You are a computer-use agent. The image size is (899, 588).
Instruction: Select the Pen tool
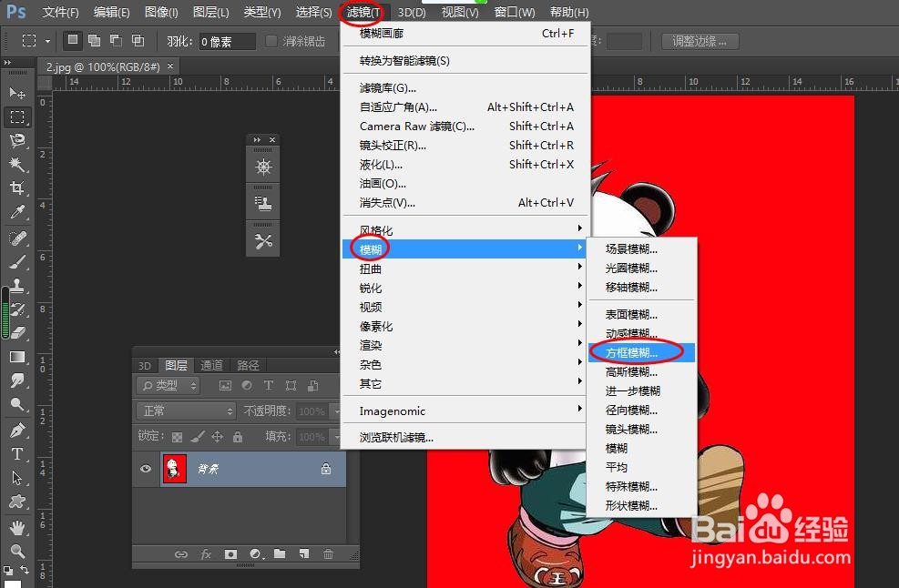(17, 430)
